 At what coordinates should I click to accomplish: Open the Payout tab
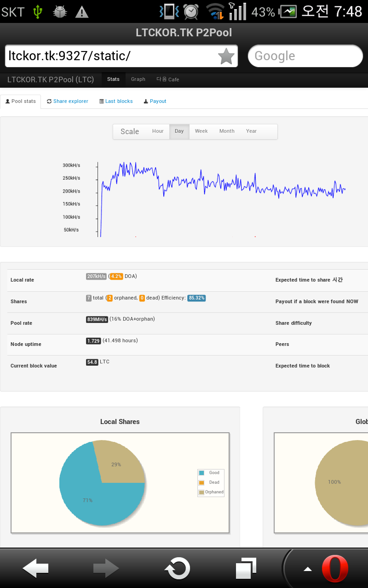coord(155,101)
